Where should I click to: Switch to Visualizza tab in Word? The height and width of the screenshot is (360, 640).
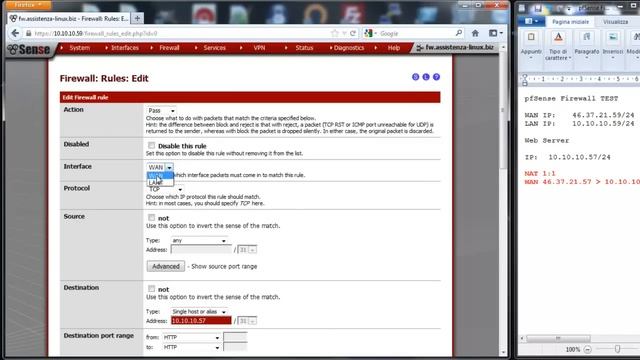[616, 22]
